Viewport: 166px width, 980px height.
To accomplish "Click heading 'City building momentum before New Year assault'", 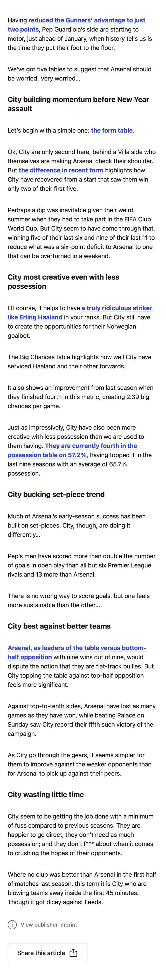I will point(78,104).
